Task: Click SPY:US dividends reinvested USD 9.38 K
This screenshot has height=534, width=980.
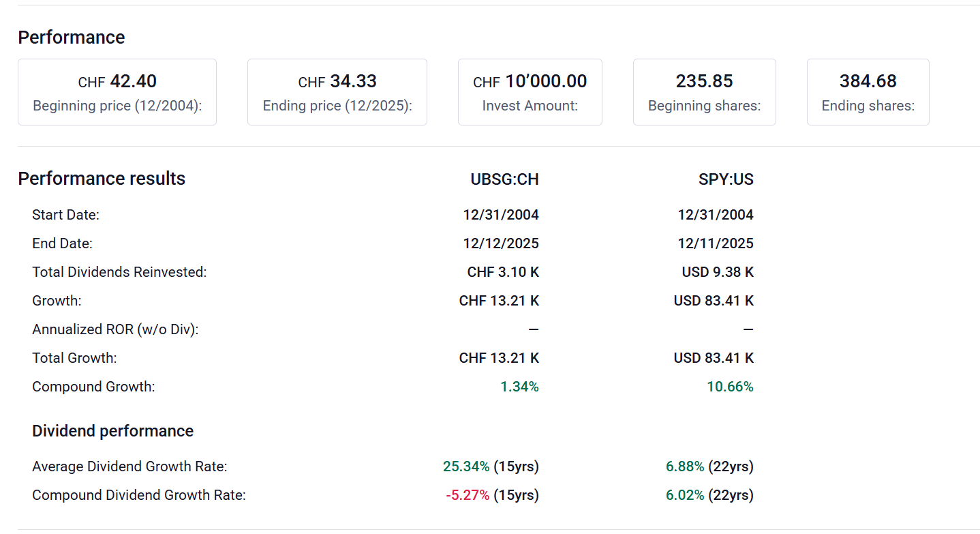Action: click(718, 272)
